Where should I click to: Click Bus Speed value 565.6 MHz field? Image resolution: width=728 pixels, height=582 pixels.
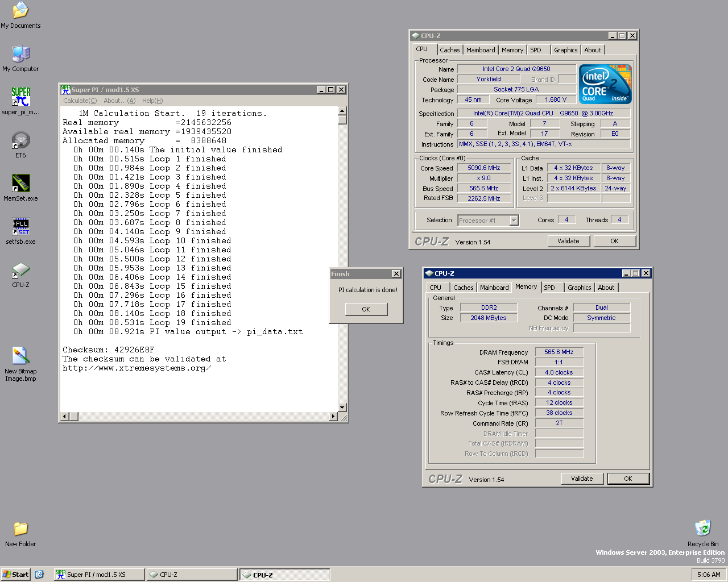pyautogui.click(x=484, y=189)
